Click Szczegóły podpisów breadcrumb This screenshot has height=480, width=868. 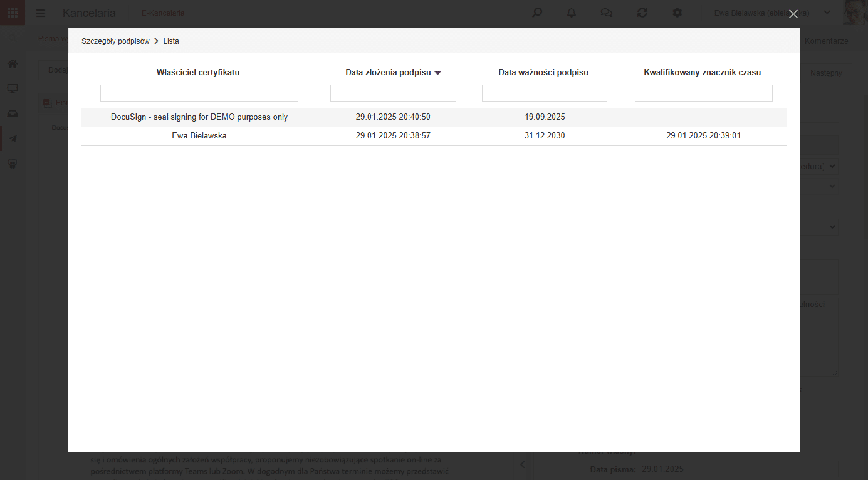point(115,41)
